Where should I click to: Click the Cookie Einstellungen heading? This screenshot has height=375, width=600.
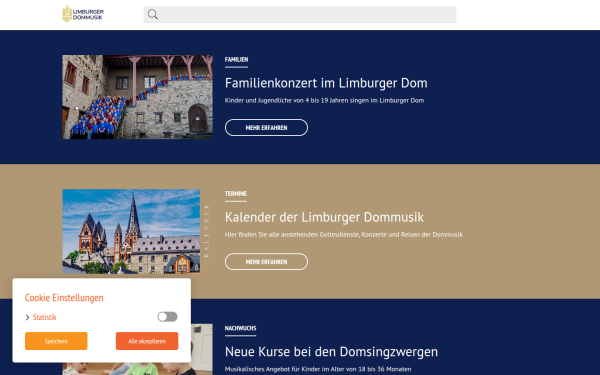coord(64,298)
